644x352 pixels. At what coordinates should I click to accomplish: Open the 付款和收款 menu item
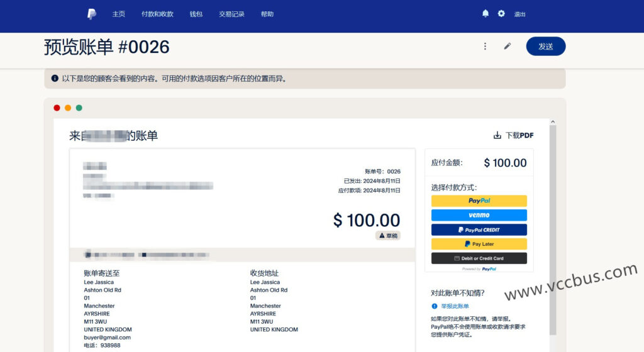(x=157, y=14)
